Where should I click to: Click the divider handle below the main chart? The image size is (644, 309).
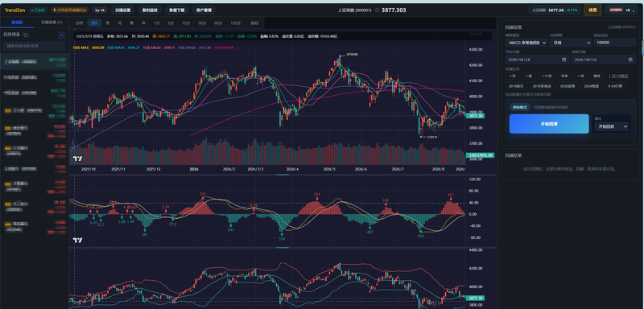[283, 175]
